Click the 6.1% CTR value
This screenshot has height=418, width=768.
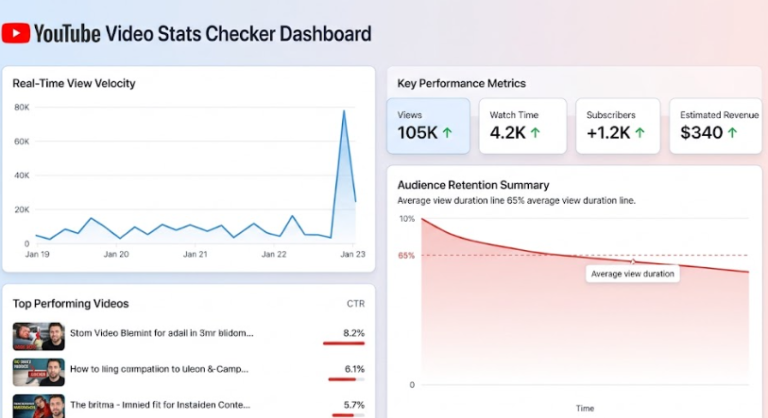click(354, 369)
